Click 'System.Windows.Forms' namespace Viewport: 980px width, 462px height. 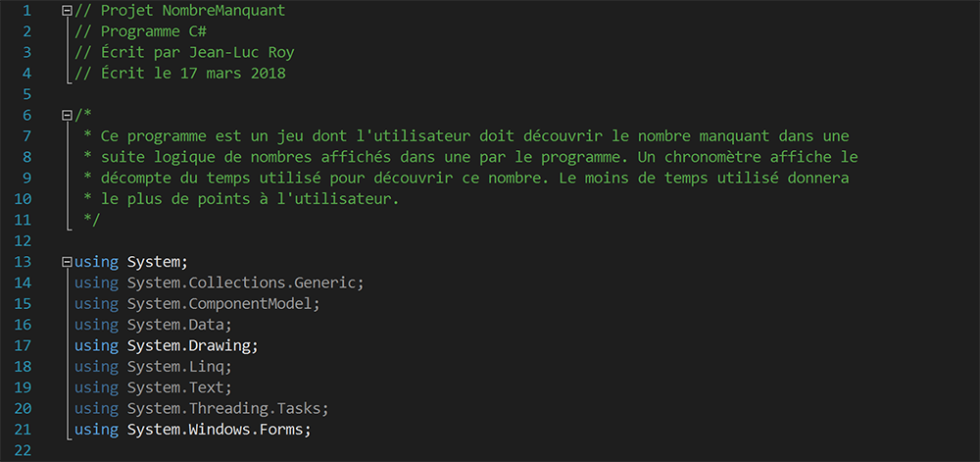tap(217, 430)
